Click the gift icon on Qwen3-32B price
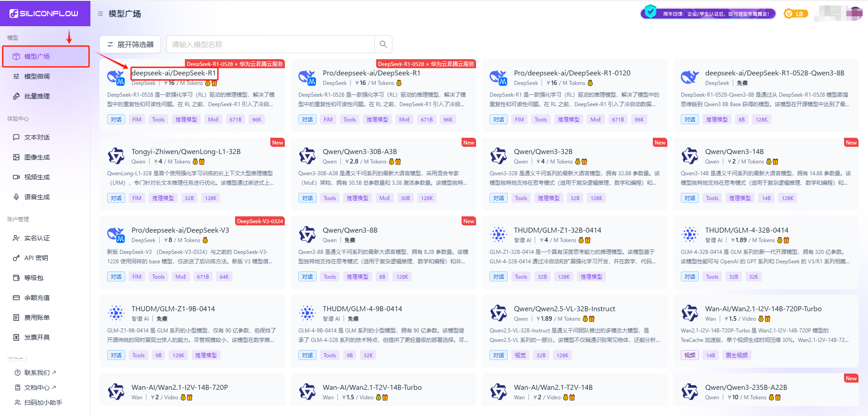Image resolution: width=868 pixels, height=416 pixels. coord(584,162)
